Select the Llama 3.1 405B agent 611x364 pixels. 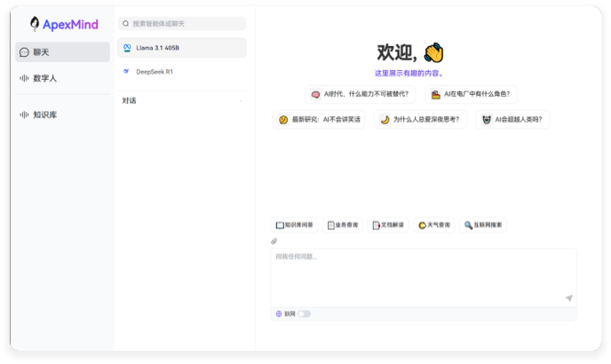pyautogui.click(x=182, y=48)
